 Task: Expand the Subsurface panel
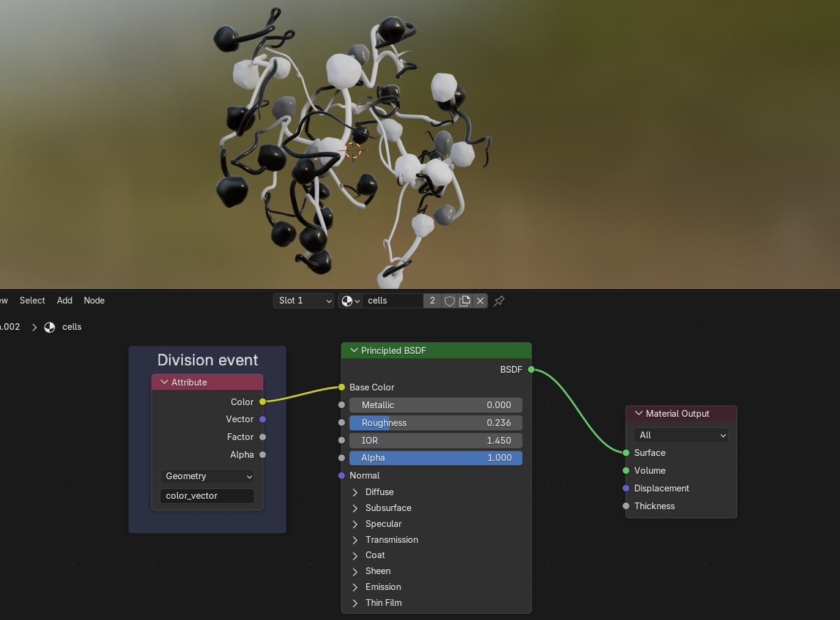(355, 508)
